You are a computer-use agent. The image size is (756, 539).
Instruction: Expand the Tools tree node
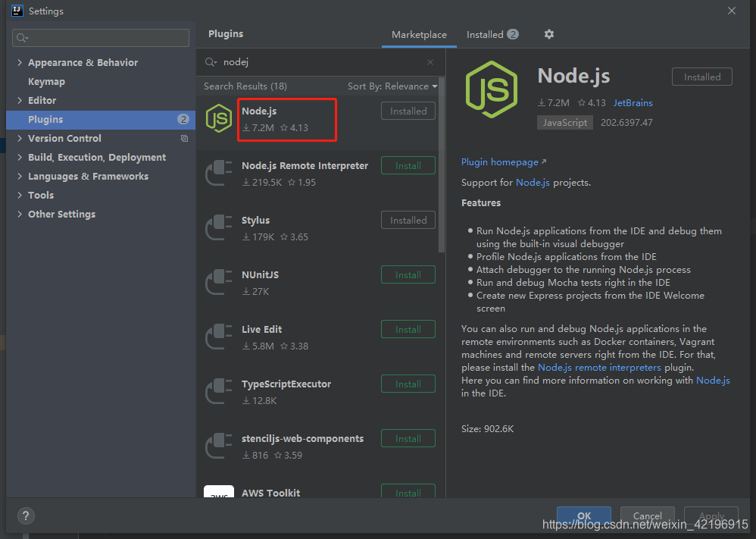point(20,195)
